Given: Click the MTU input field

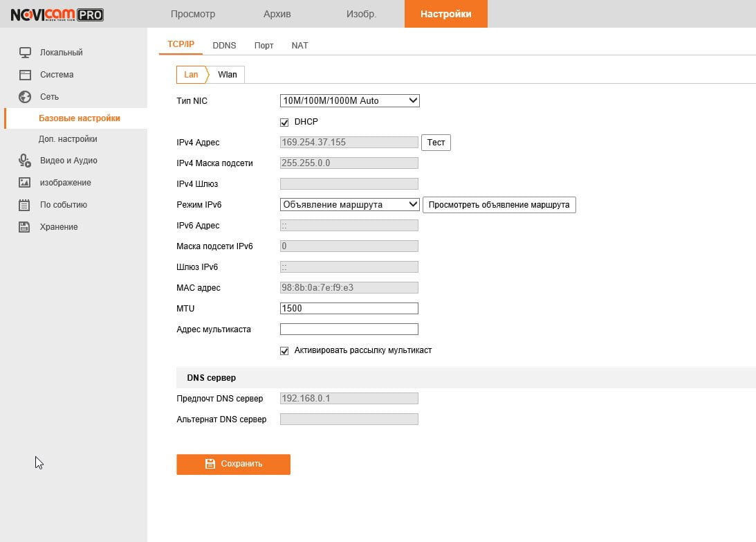Looking at the screenshot, I should pyautogui.click(x=349, y=309).
